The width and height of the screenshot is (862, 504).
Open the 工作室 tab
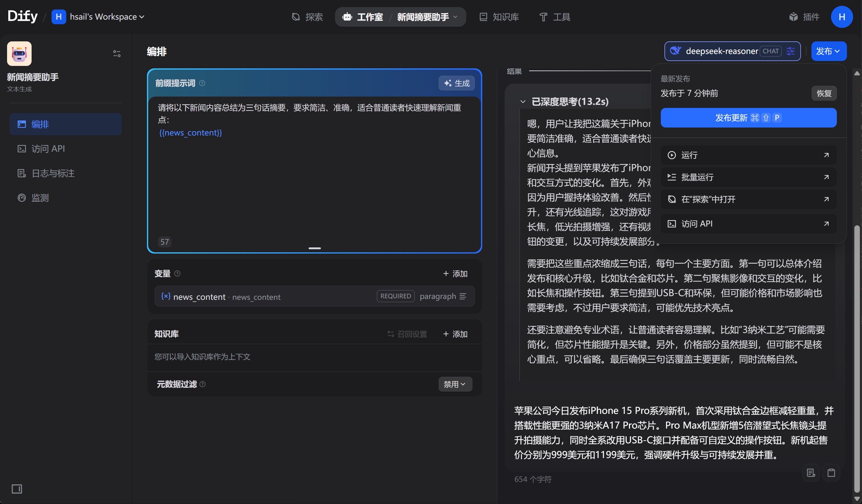(363, 17)
